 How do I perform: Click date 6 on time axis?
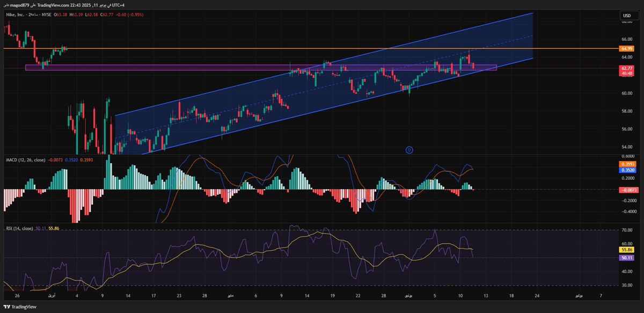pyautogui.click(x=255, y=295)
